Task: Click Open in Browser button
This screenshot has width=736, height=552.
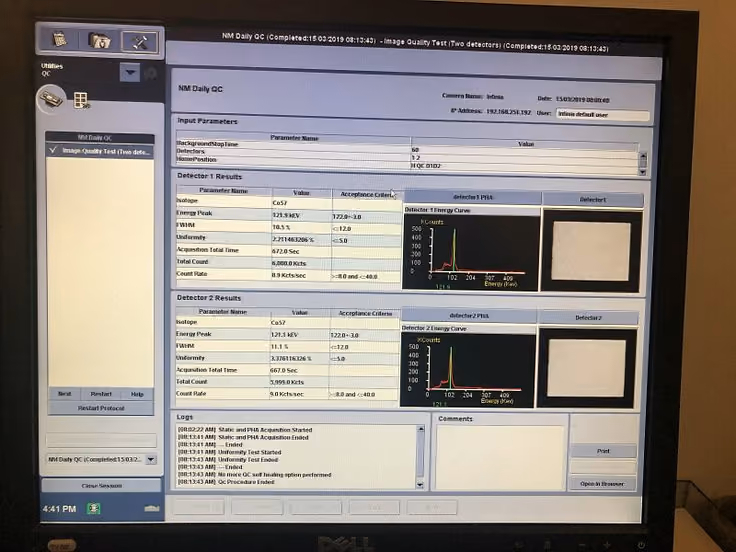Action: 602,483
